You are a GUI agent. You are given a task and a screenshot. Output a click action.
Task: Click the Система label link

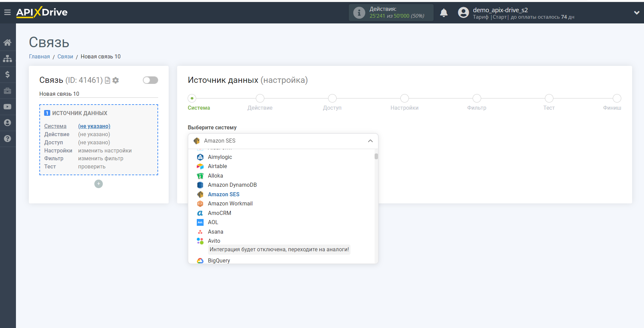[55, 126]
